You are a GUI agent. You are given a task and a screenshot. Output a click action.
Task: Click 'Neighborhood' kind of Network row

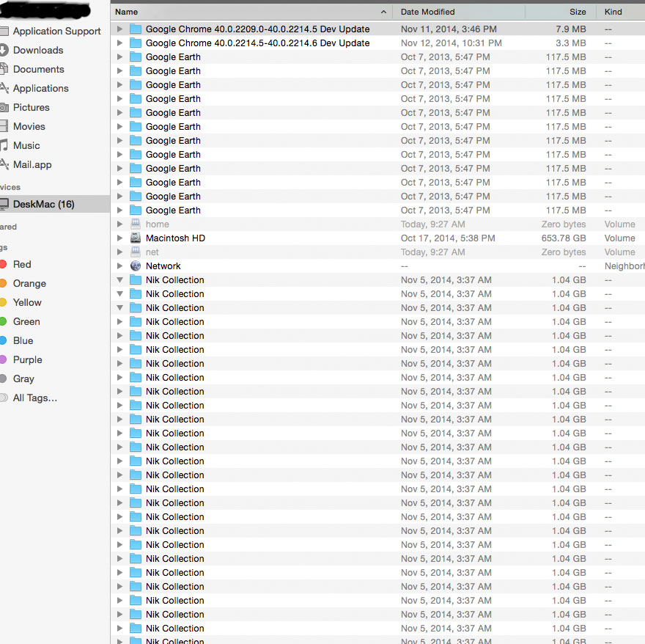pos(624,266)
